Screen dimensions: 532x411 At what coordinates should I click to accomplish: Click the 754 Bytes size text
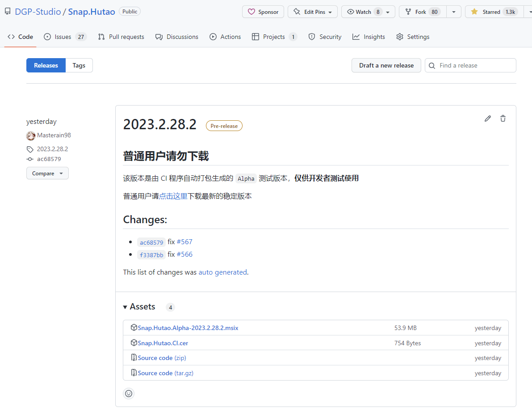point(407,343)
